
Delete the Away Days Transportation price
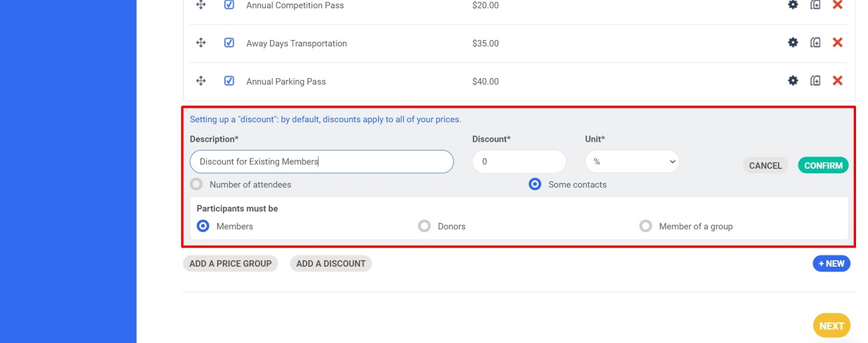[x=837, y=43]
